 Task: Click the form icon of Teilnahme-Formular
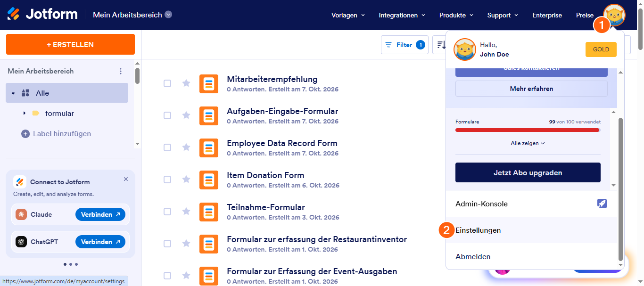pos(209,212)
